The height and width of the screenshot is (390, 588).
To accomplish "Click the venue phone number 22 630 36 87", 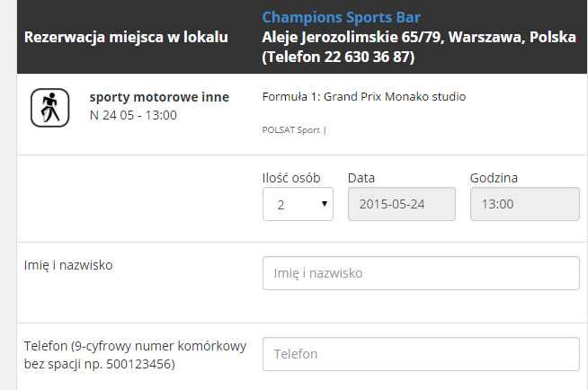I will [367, 57].
